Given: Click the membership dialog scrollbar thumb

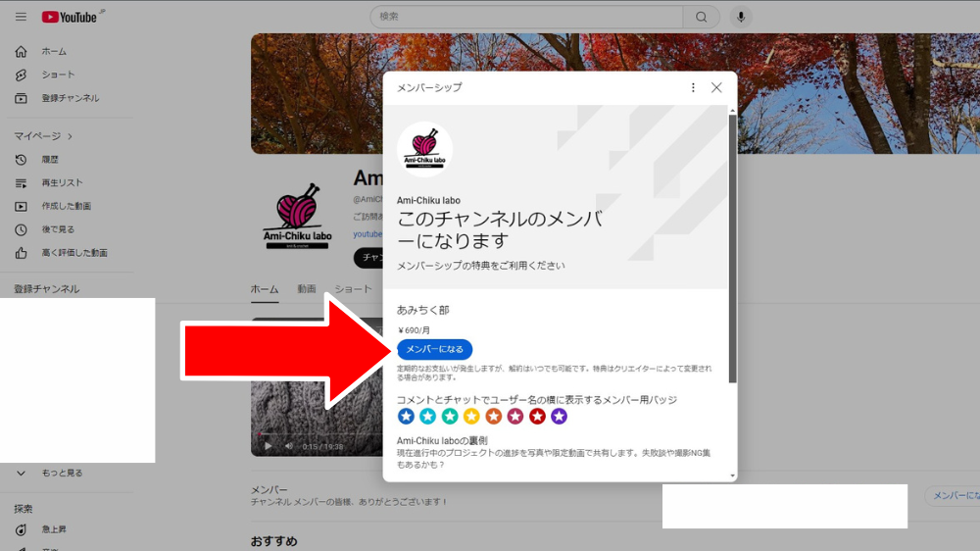Looking at the screenshot, I should tap(732, 248).
